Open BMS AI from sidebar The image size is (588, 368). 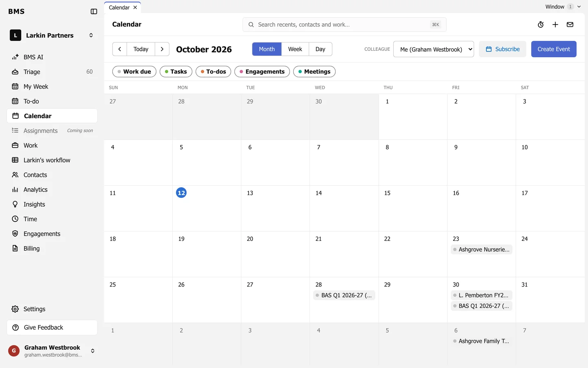point(52,57)
